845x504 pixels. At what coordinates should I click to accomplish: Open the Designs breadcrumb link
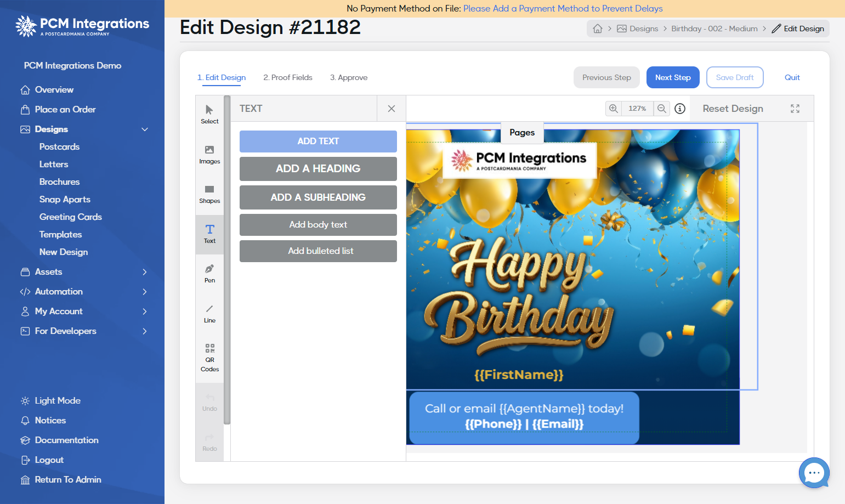coord(638,29)
